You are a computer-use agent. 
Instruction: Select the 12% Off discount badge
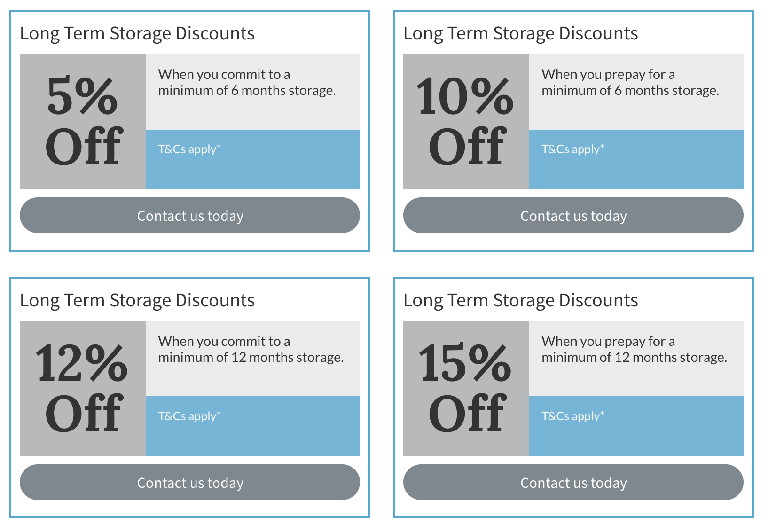[x=83, y=388]
